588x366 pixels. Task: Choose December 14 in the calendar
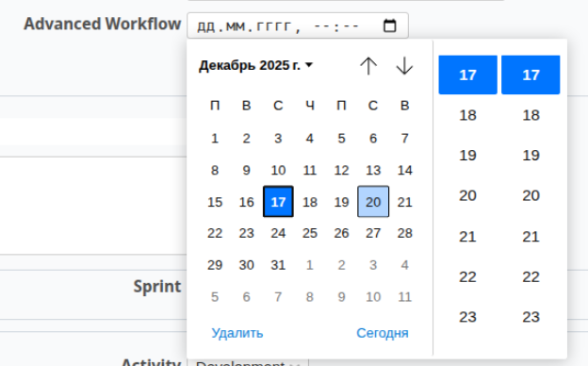tap(404, 170)
